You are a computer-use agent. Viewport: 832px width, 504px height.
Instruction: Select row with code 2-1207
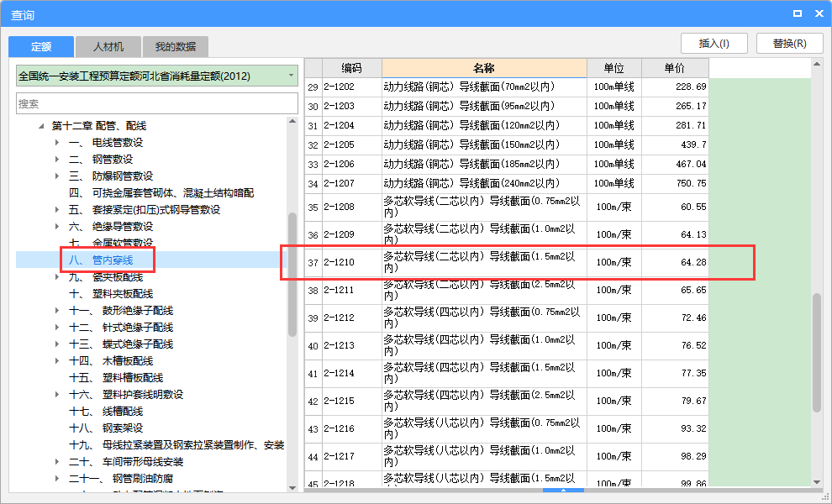(507, 184)
